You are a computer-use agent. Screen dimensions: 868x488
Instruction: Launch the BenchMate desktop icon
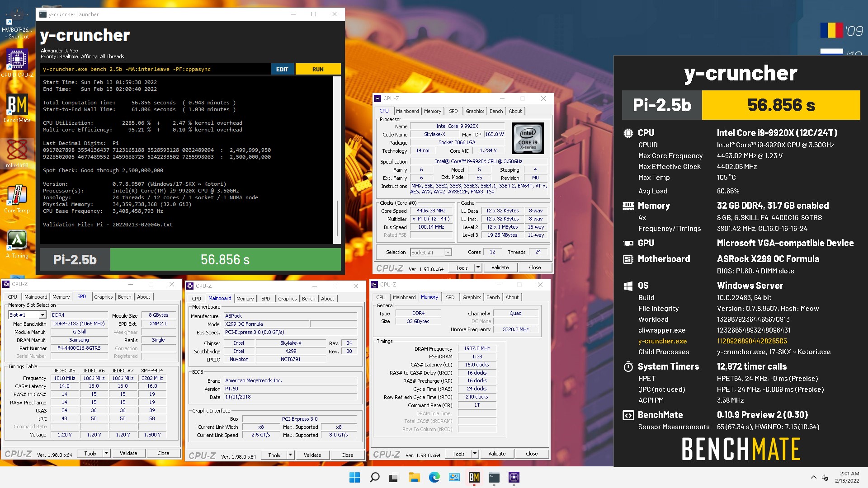(x=17, y=108)
